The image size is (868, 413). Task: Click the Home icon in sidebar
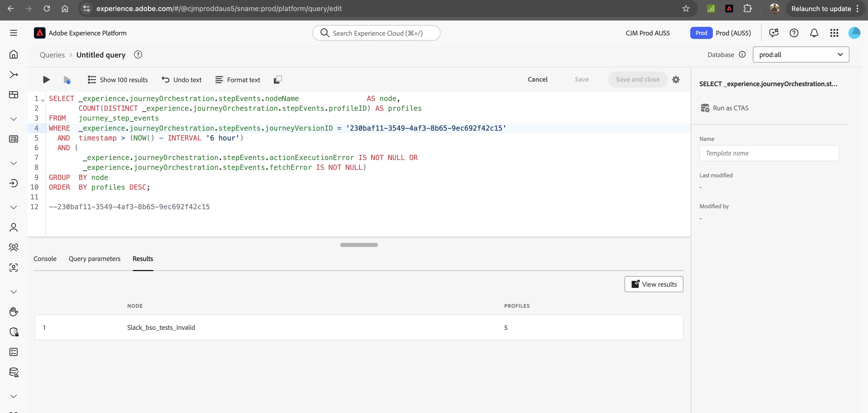click(x=14, y=54)
